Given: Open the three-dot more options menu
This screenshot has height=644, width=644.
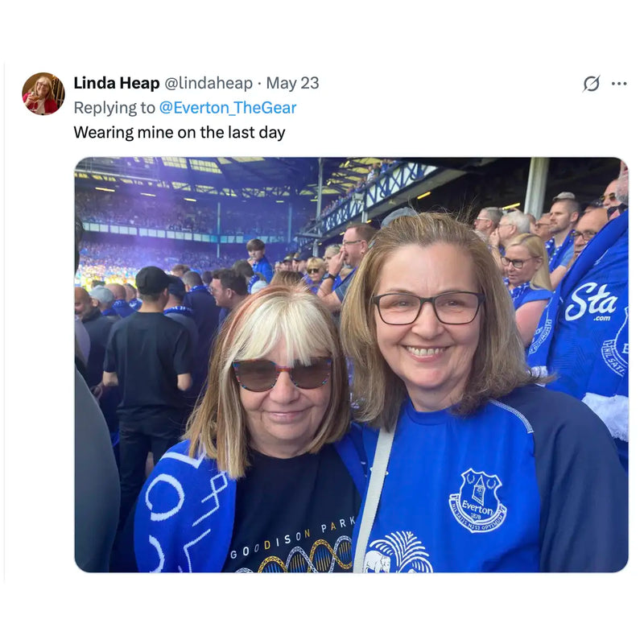Looking at the screenshot, I should [618, 84].
